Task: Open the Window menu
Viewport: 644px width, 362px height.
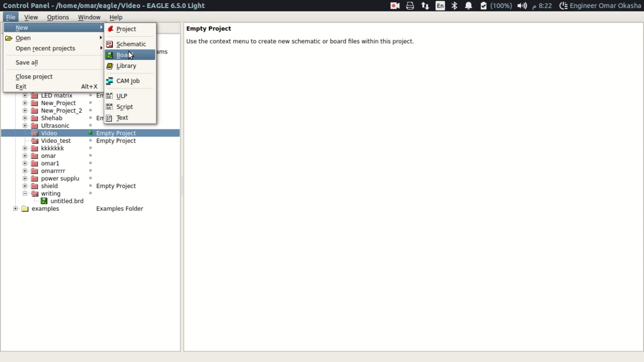Action: (89, 17)
